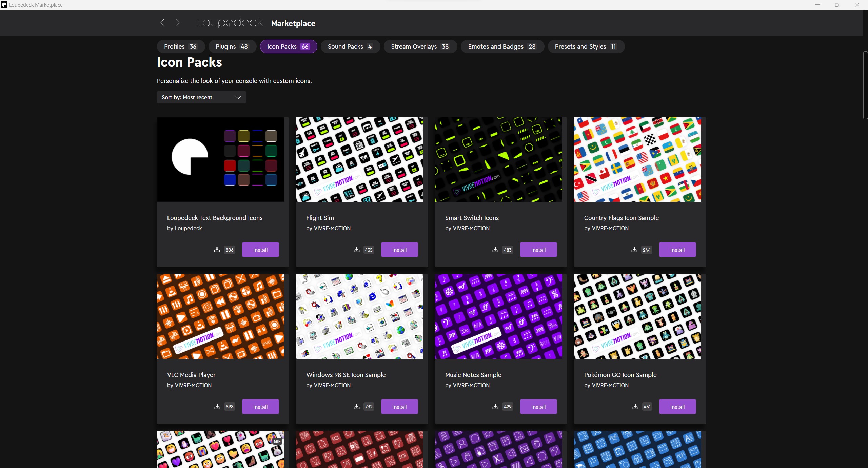Click the GIF badge on emoji thumbnail
This screenshot has width=868, height=468.
277,441
